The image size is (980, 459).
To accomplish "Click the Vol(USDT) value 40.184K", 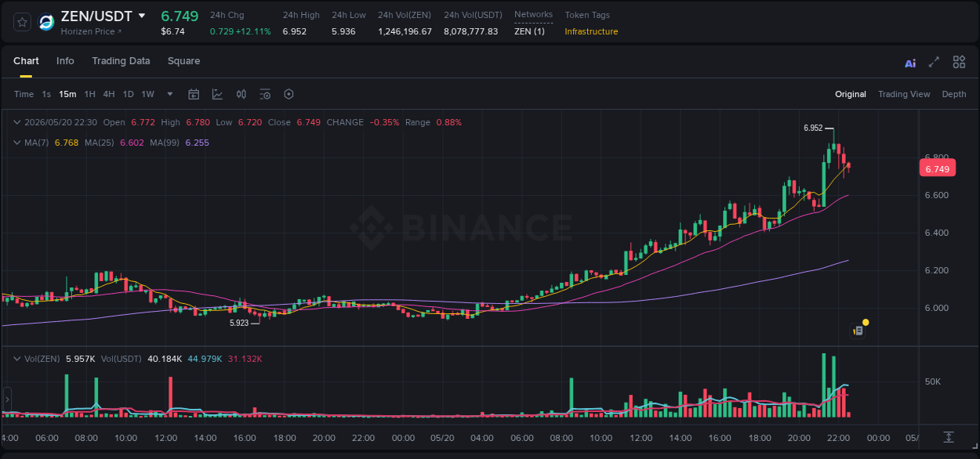I will coord(165,359).
